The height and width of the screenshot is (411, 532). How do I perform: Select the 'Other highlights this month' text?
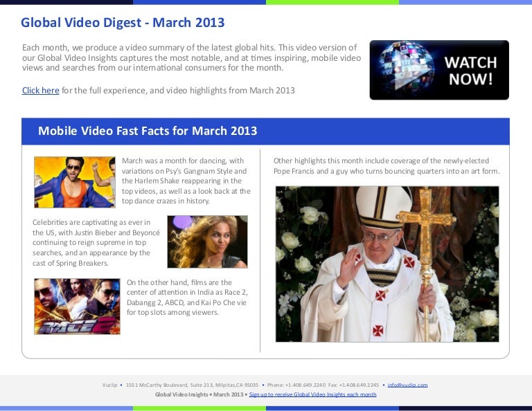(x=386, y=166)
